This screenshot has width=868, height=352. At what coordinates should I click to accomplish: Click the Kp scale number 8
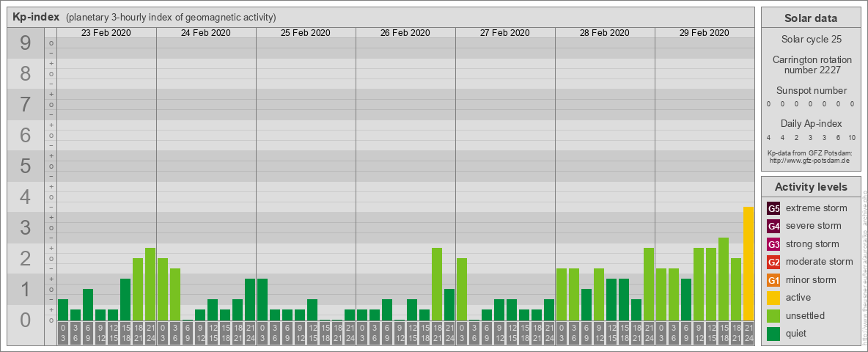(x=24, y=73)
